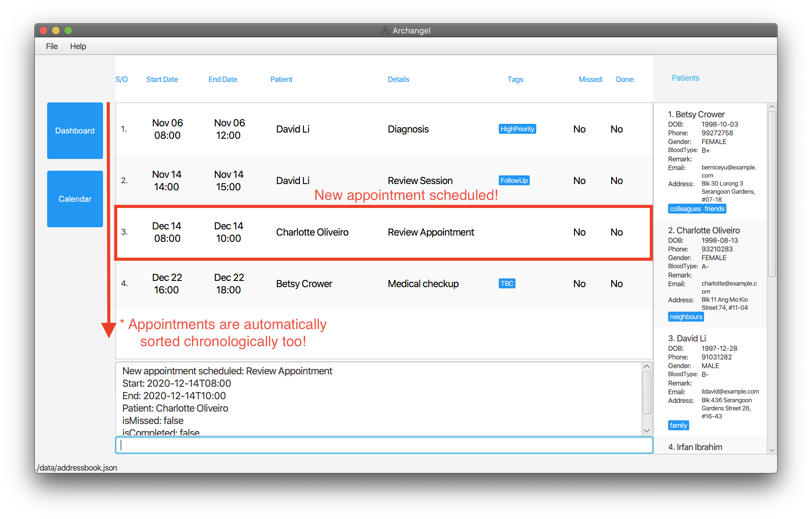Switch to the Dashboard view
Viewport: 812px width, 519px height.
pyautogui.click(x=75, y=131)
